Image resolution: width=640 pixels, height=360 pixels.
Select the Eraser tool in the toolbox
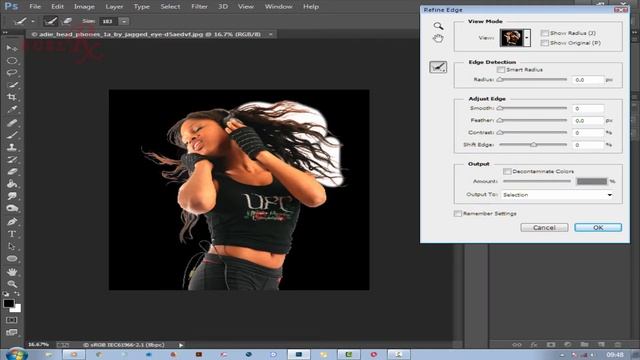point(11,172)
